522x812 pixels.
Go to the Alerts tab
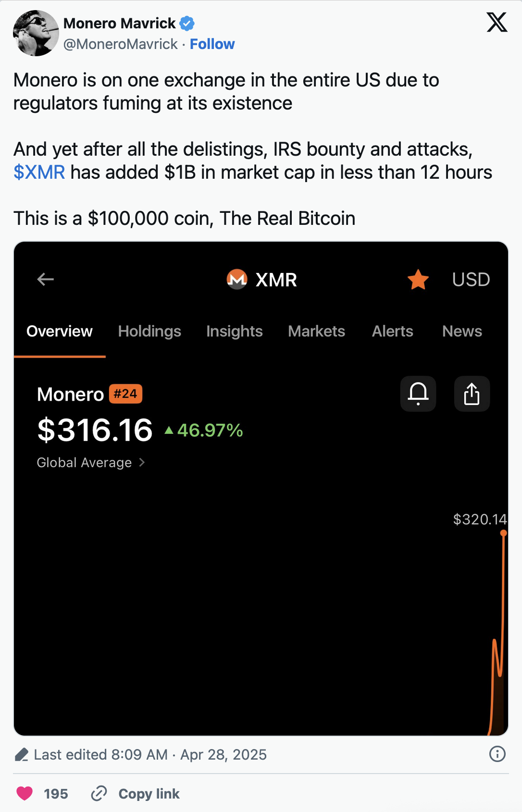(392, 331)
